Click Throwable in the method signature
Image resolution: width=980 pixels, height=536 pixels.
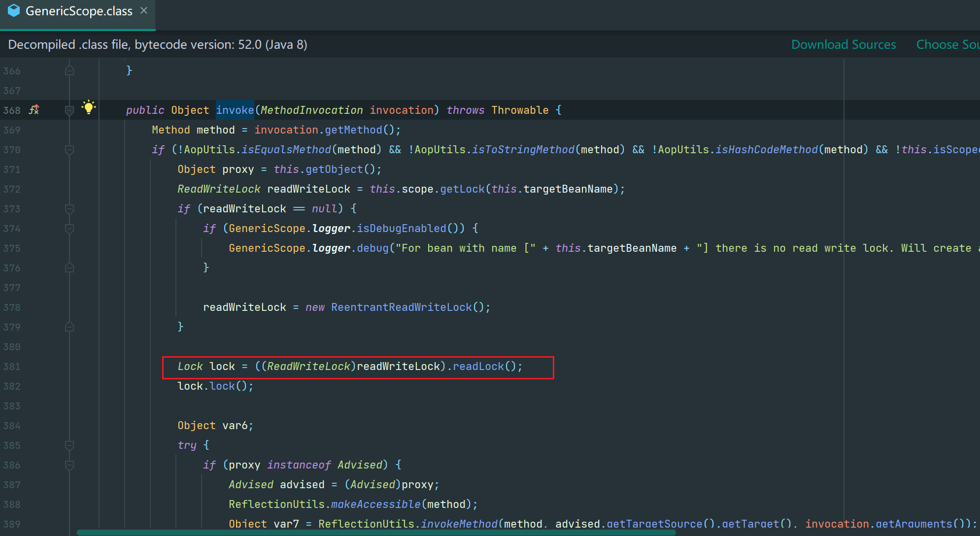click(520, 110)
